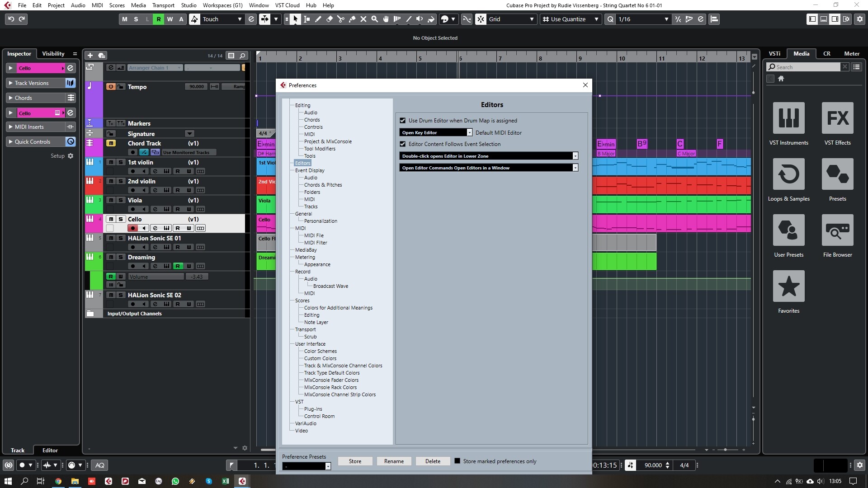
Task: Select the Object Selection arrow tool
Action: [295, 19]
